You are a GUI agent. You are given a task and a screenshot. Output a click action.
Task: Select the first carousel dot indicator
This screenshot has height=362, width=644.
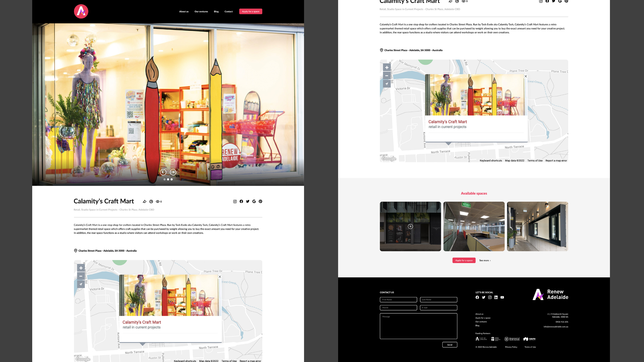(164, 179)
